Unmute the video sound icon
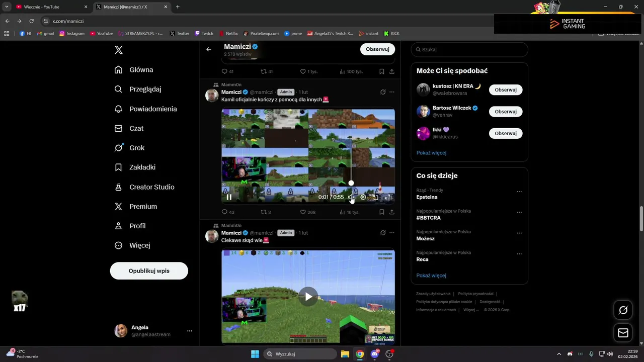This screenshot has width=644, height=362. point(351,197)
